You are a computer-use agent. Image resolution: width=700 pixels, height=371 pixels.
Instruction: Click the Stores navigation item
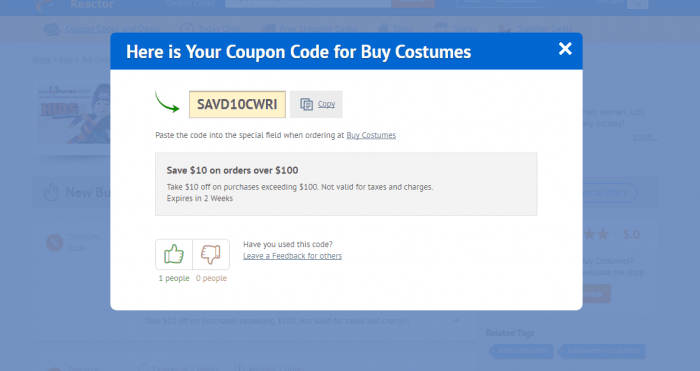pos(465,29)
